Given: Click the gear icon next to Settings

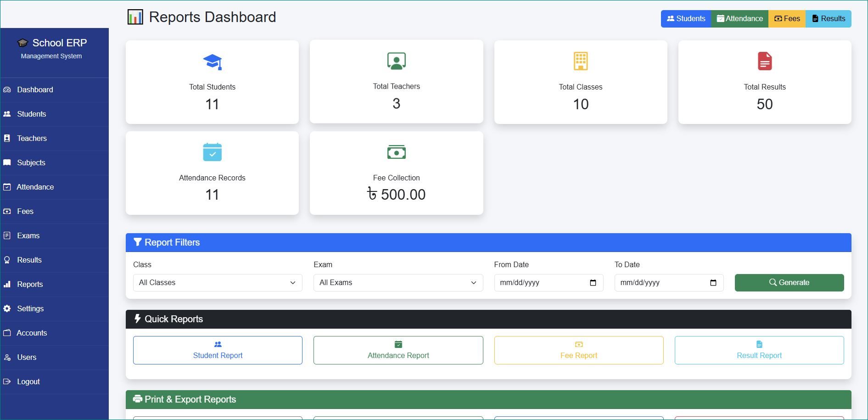Looking at the screenshot, I should click(7, 308).
